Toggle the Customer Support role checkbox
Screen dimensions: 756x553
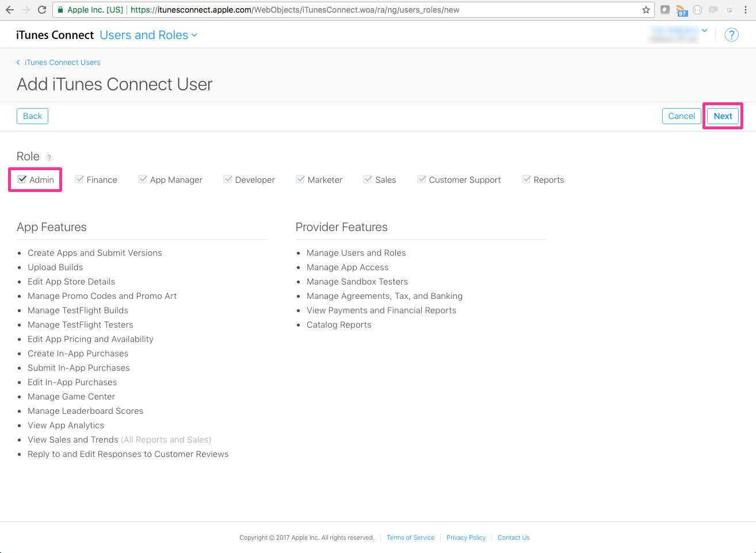click(x=422, y=179)
